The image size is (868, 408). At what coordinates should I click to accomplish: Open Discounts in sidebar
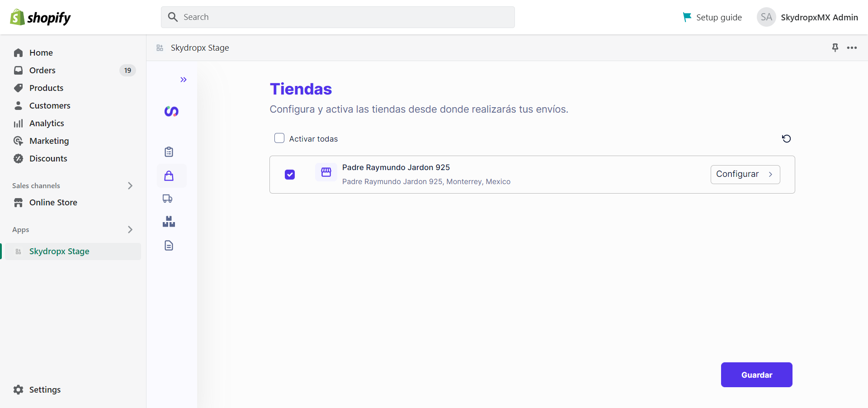click(x=48, y=159)
